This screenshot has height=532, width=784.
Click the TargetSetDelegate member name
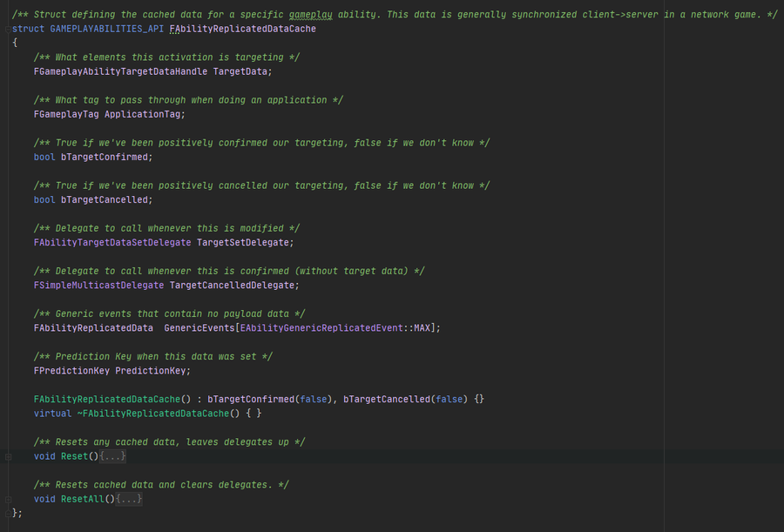[x=243, y=243]
